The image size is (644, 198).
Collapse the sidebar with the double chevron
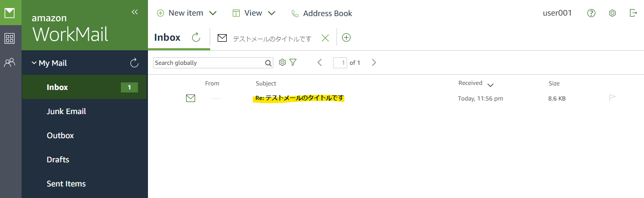[134, 12]
